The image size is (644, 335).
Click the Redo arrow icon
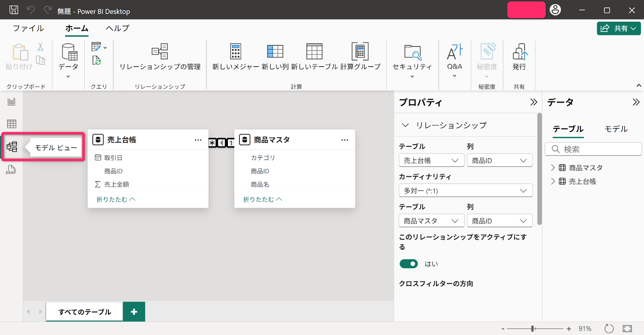47,10
